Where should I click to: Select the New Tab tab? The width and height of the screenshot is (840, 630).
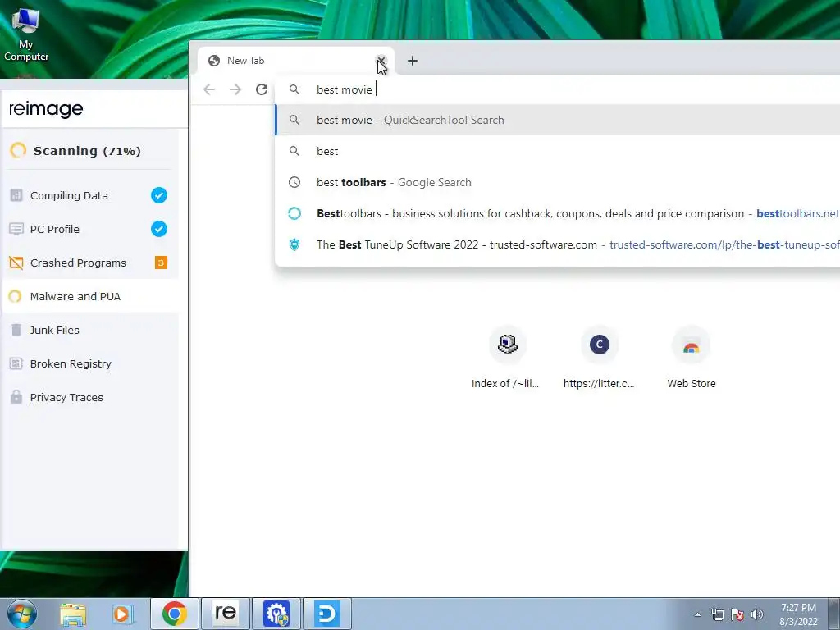click(x=295, y=61)
